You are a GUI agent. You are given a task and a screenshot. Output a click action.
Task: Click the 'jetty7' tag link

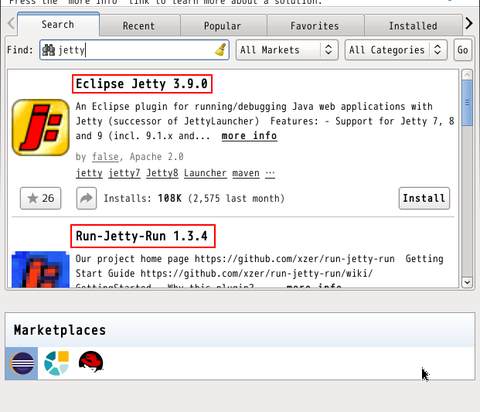(124, 173)
